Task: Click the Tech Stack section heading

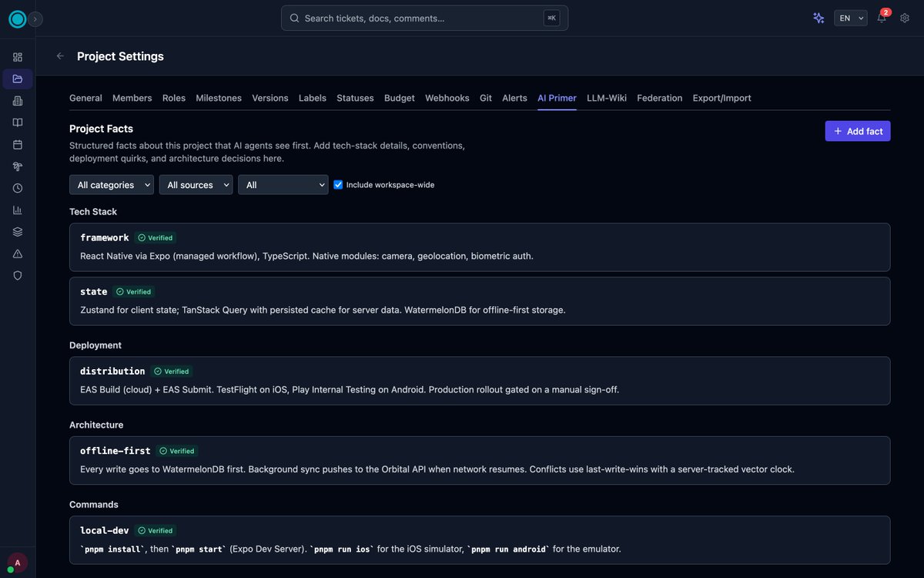Action: (93, 211)
